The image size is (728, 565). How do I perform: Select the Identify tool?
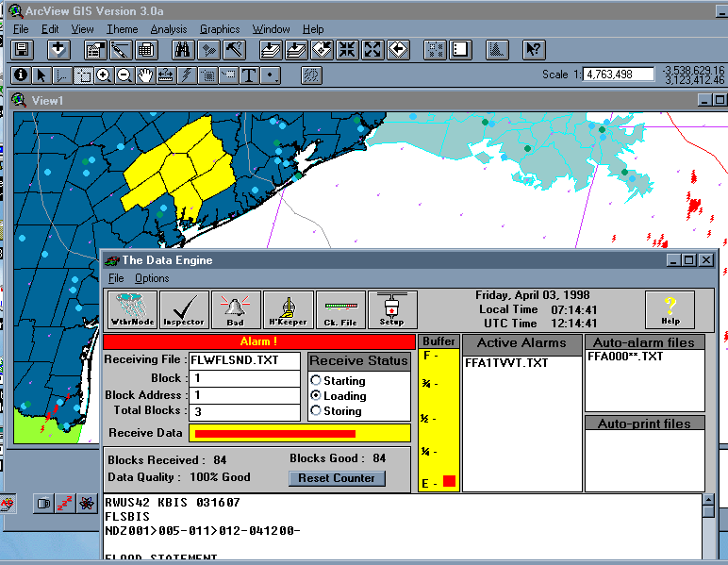pos(21,75)
